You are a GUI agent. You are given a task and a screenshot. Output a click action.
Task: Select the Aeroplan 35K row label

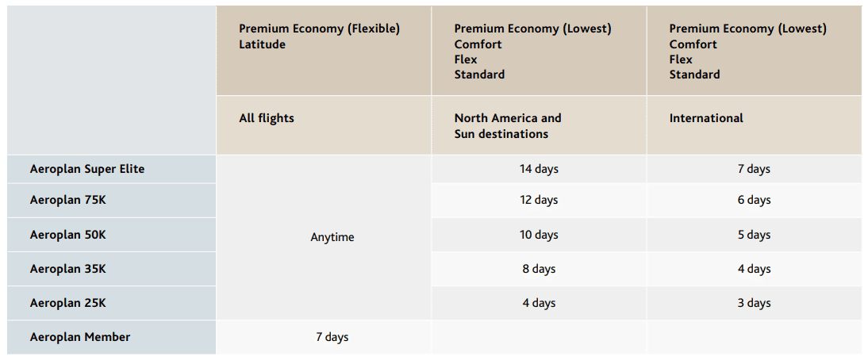point(67,269)
